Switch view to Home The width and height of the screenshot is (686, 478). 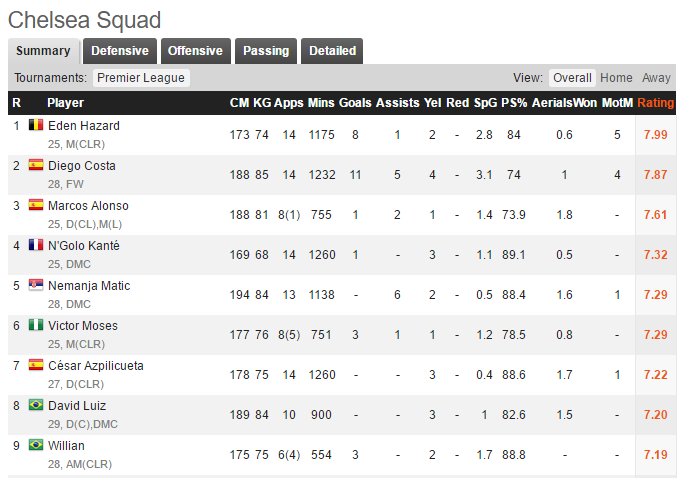pos(616,78)
